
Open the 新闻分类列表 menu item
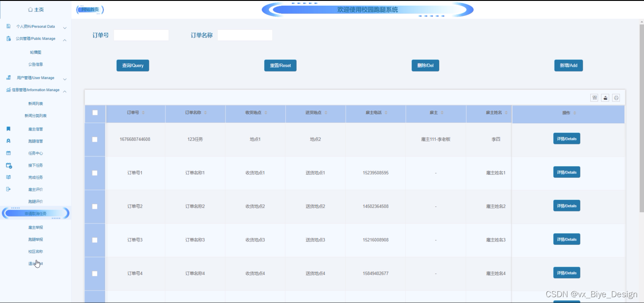pos(36,116)
